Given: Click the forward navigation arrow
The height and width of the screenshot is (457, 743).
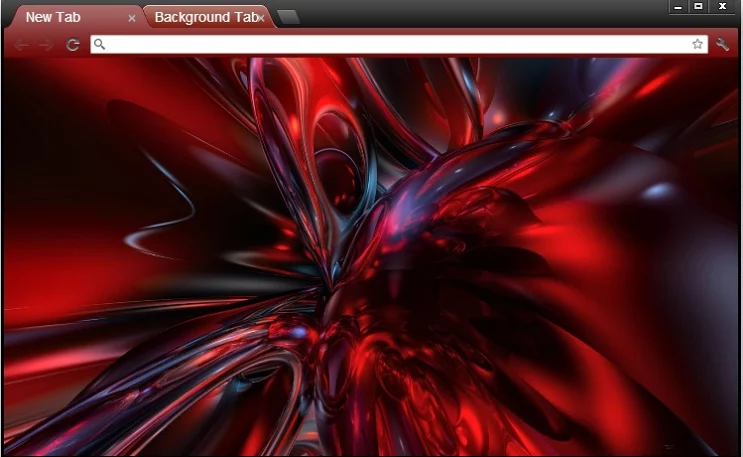Looking at the screenshot, I should [x=46, y=45].
